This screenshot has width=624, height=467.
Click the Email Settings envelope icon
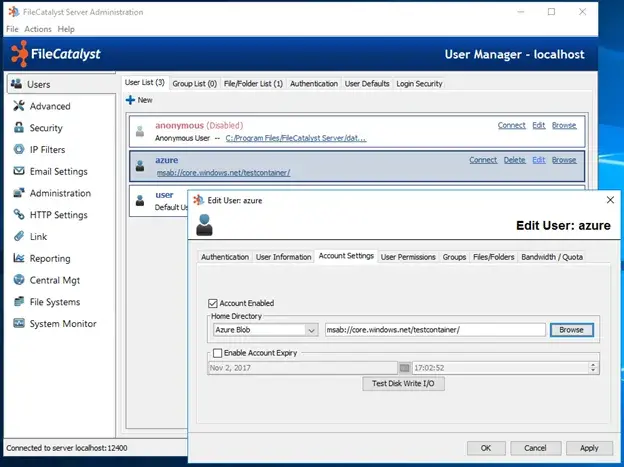19,171
